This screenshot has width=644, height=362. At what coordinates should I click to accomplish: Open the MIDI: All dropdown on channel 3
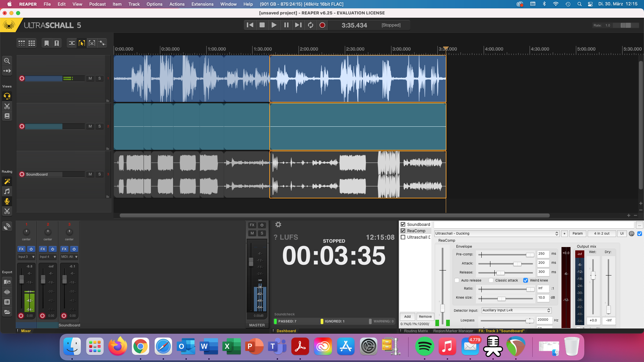pyautogui.click(x=69, y=257)
